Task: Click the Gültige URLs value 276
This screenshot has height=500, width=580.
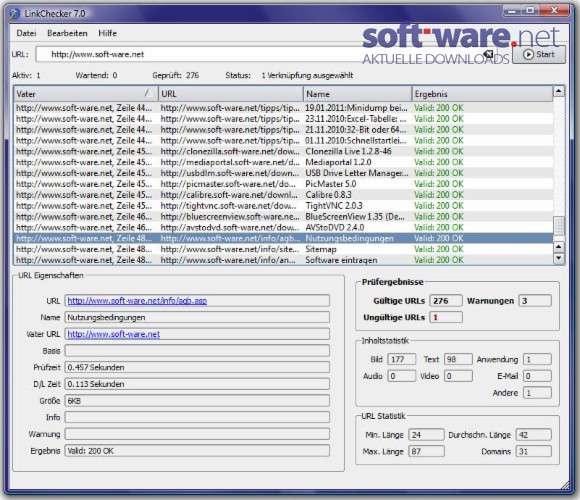Action: click(x=446, y=301)
